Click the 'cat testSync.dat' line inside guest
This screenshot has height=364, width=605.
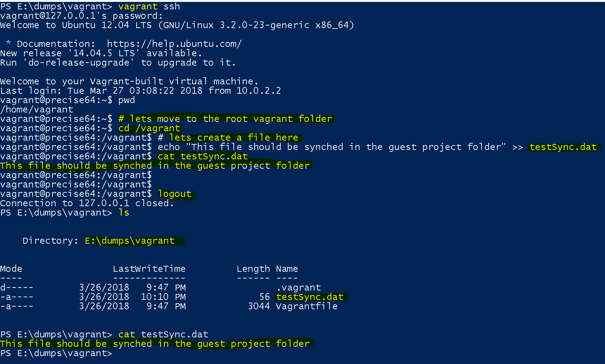[203, 156]
